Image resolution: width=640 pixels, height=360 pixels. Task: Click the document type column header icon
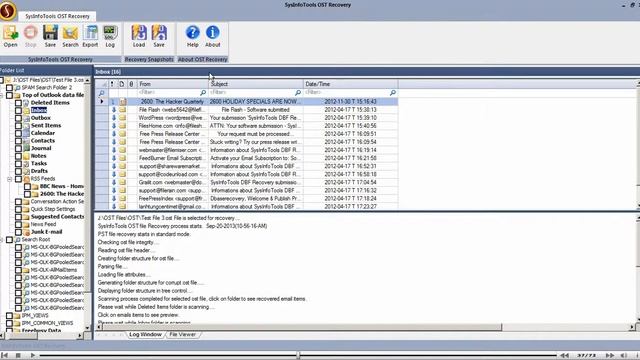click(122, 84)
